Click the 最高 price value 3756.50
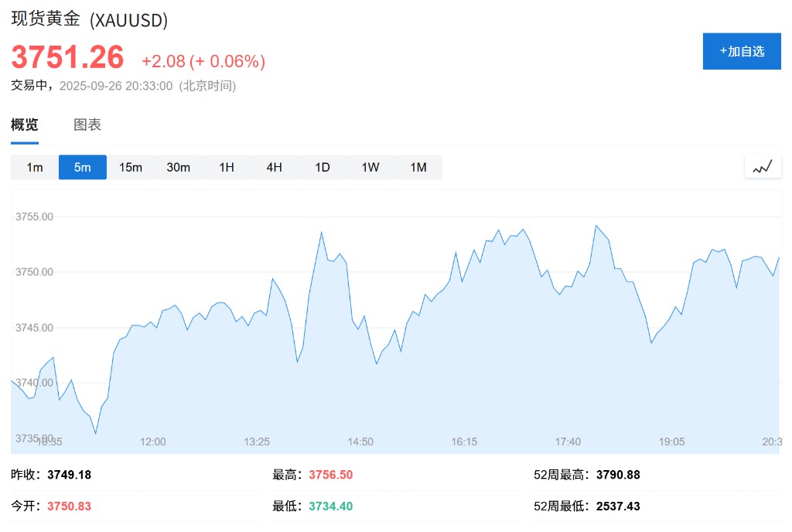Viewport: 792px width, 532px height. pyautogui.click(x=330, y=475)
